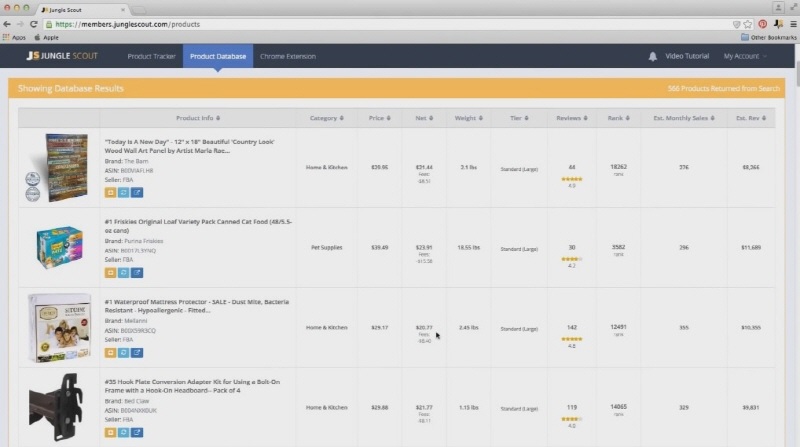Click the Chrome user profile icon

click(x=778, y=7)
